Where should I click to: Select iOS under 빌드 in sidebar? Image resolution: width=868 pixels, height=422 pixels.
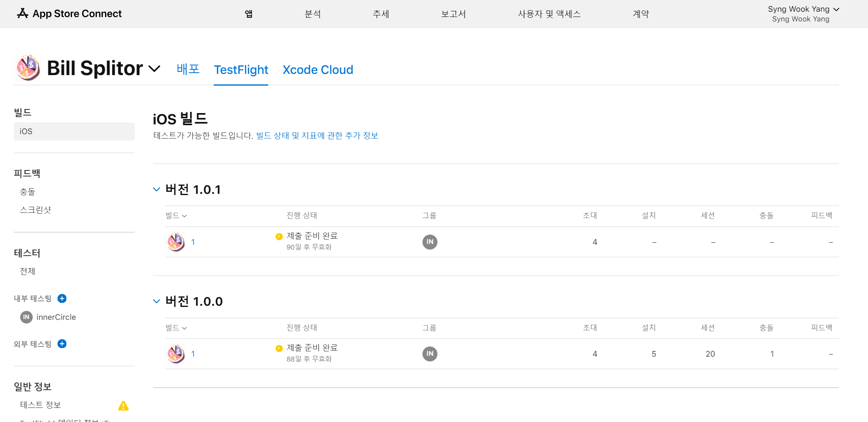point(74,131)
